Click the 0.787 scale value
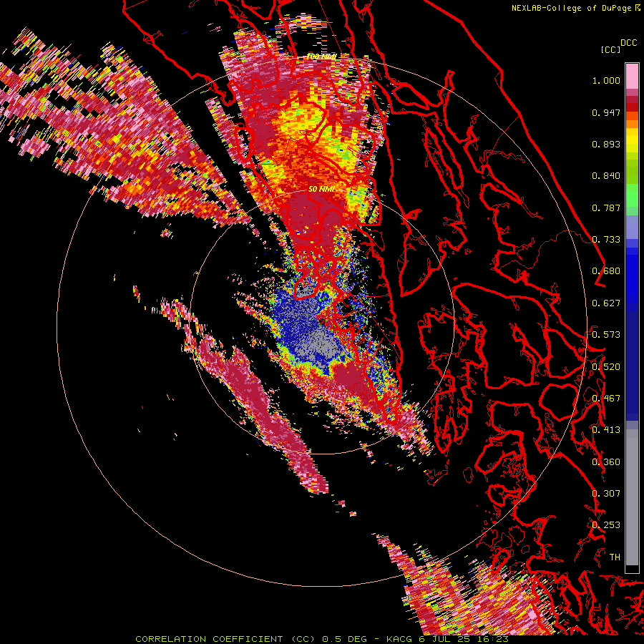The height and width of the screenshot is (644, 644). [606, 208]
